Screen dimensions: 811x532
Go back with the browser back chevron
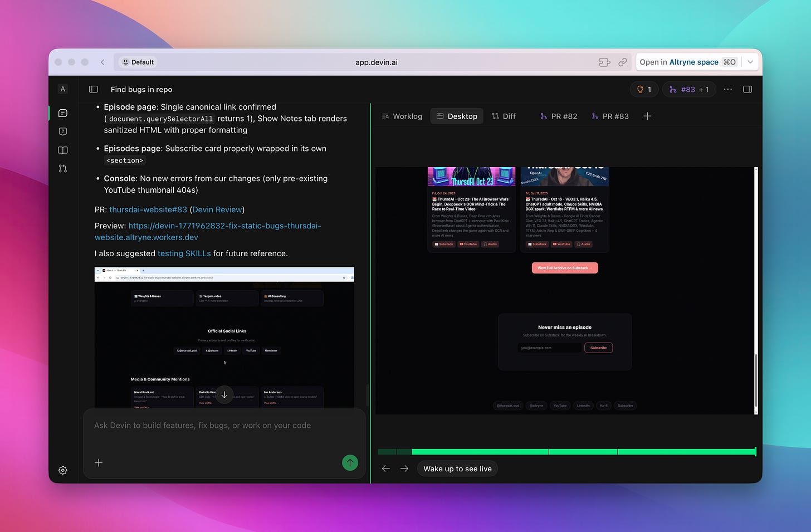102,62
